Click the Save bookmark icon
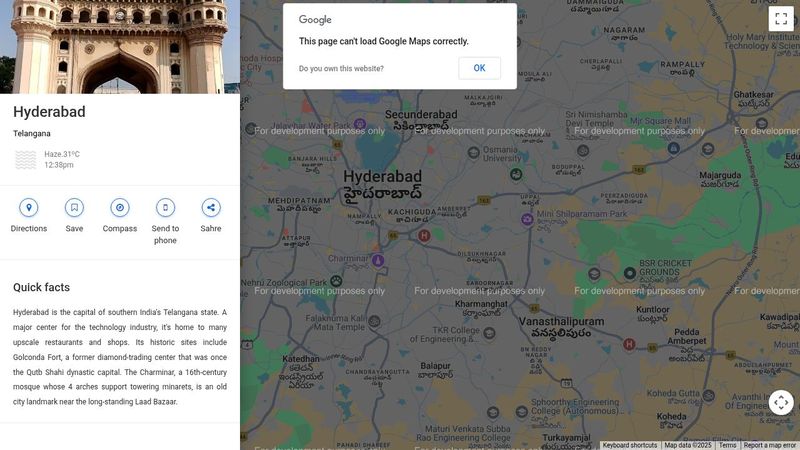Image resolution: width=800 pixels, height=450 pixels. pos(74,208)
